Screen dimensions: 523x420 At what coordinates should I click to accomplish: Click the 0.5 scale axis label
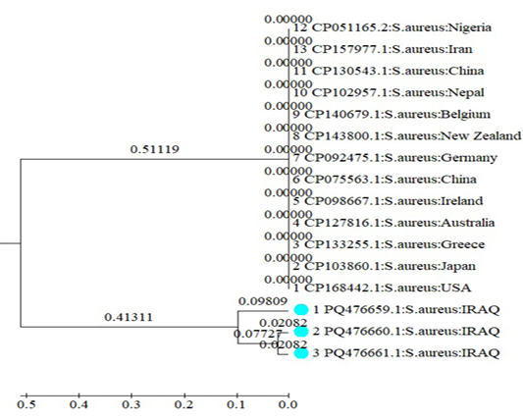pyautogui.click(x=26, y=404)
